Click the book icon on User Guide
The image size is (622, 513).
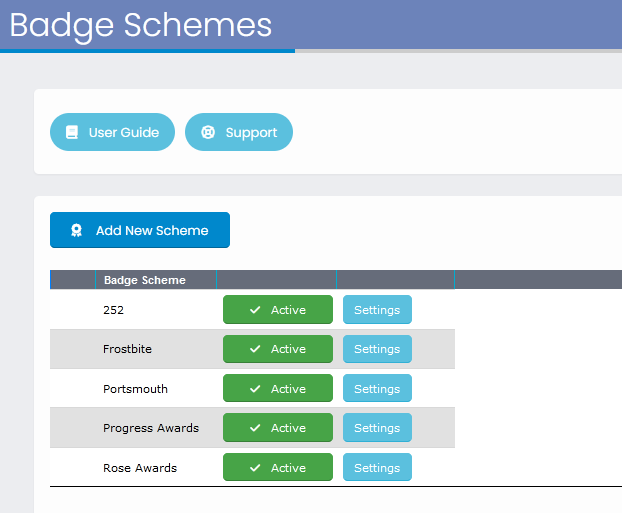(72, 132)
